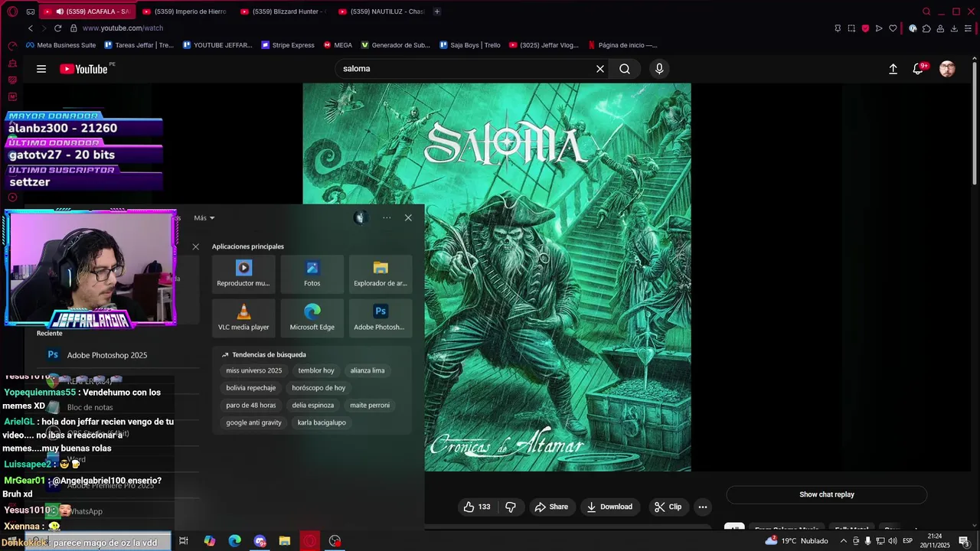Open the Meta Business Suite bookmark
This screenshot has height=551, width=980.
tap(60, 45)
